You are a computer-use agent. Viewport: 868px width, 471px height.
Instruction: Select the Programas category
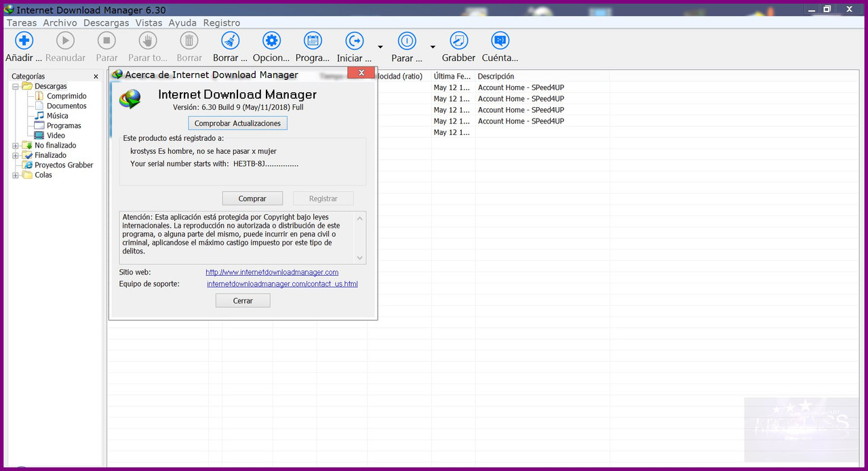[64, 125]
